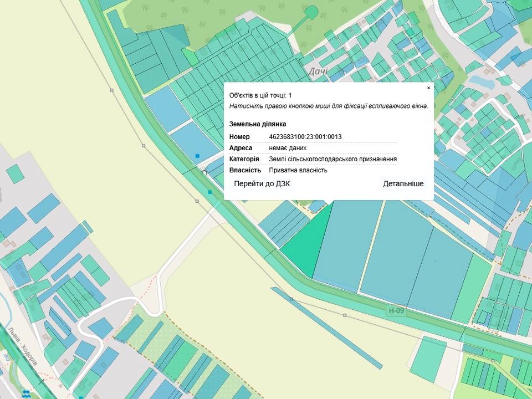Click the 'Перейти до ДЗК' button

click(262, 184)
